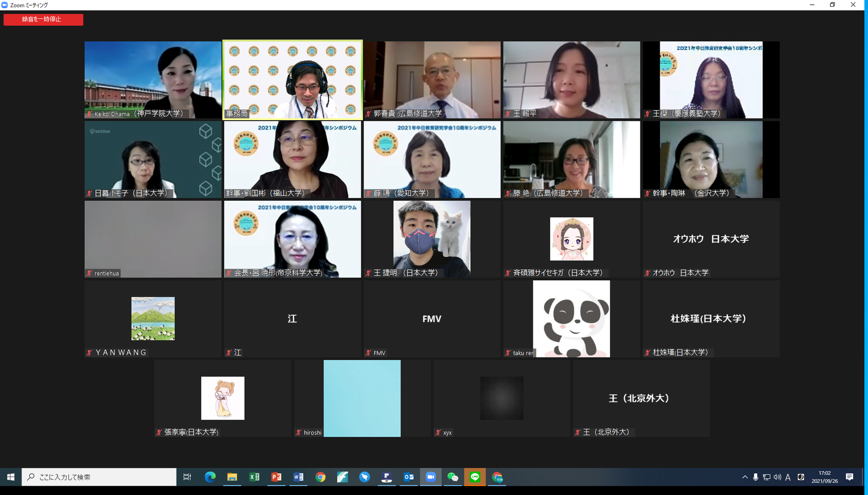Open the notification center icon
This screenshot has width=868, height=495.
tap(850, 477)
